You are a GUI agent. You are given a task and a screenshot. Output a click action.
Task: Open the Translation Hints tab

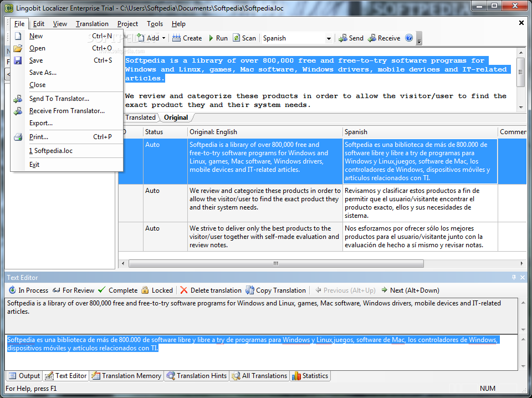point(197,376)
